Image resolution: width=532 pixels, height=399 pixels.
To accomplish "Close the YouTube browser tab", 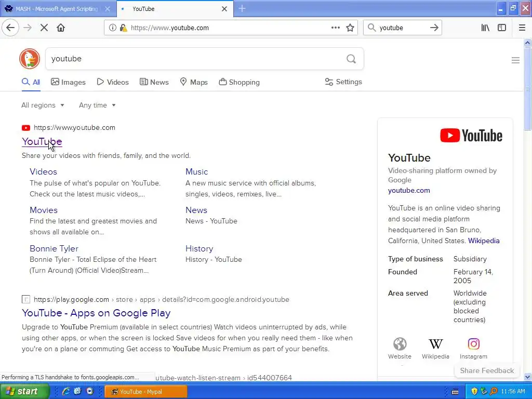I will (x=224, y=9).
